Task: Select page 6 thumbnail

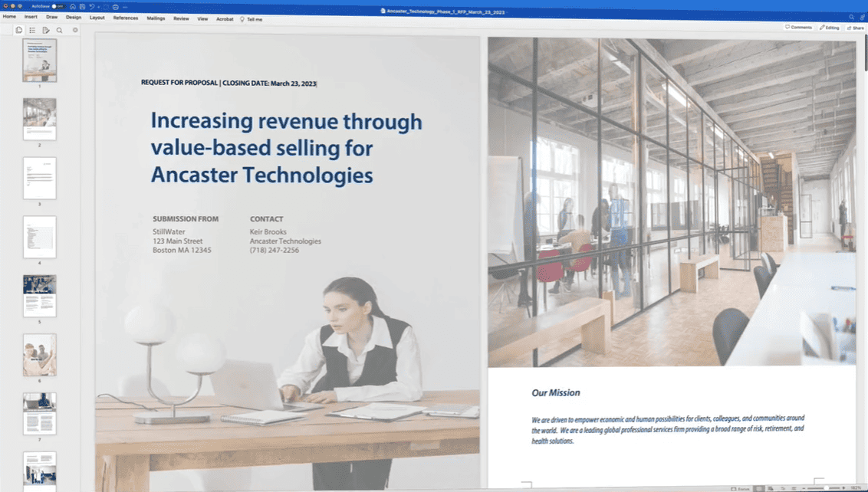Action: (39, 355)
